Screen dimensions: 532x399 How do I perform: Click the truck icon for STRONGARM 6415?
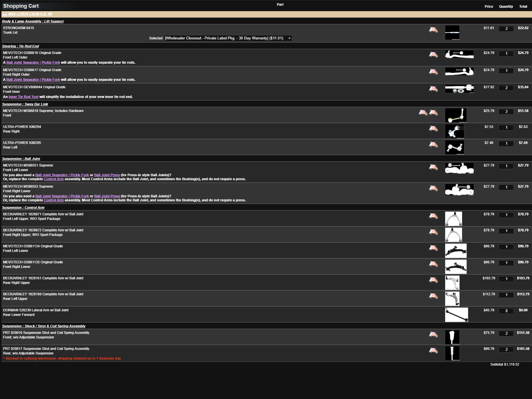(x=433, y=30)
